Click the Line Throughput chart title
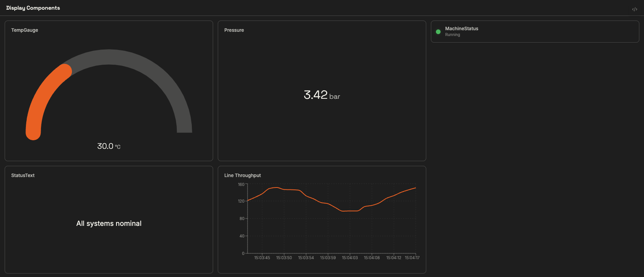 click(243, 175)
